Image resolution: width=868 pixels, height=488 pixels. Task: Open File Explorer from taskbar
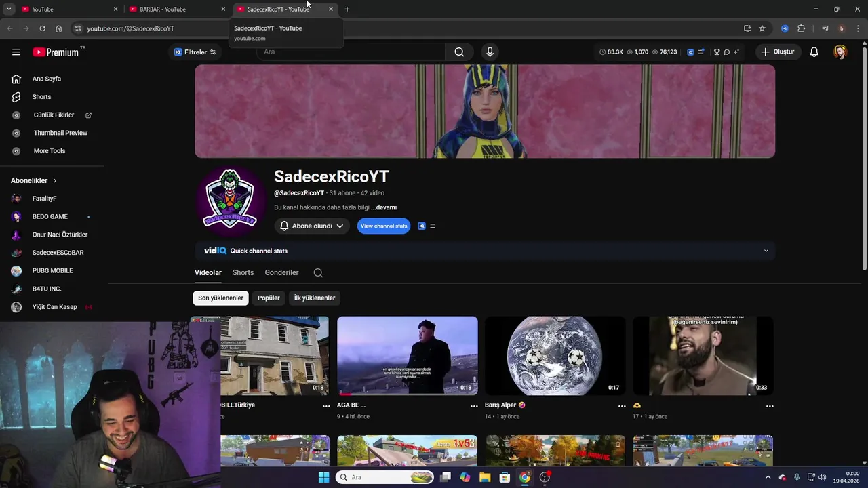pyautogui.click(x=485, y=477)
